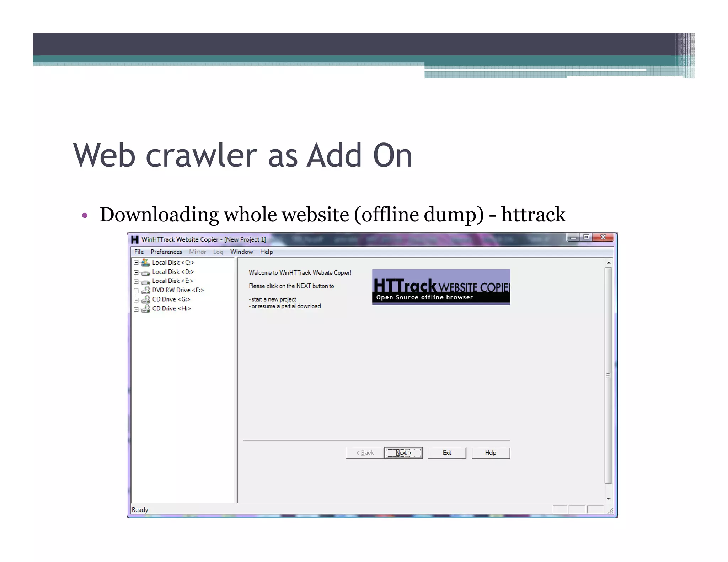This screenshot has width=728, height=562.
Task: Select Local Disk <C:> tree label
Action: pos(173,263)
